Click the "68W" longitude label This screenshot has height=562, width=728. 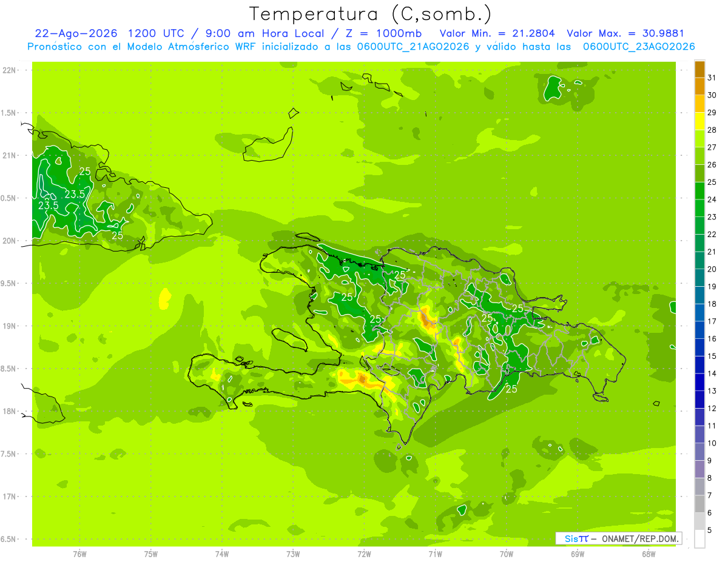coord(649,554)
